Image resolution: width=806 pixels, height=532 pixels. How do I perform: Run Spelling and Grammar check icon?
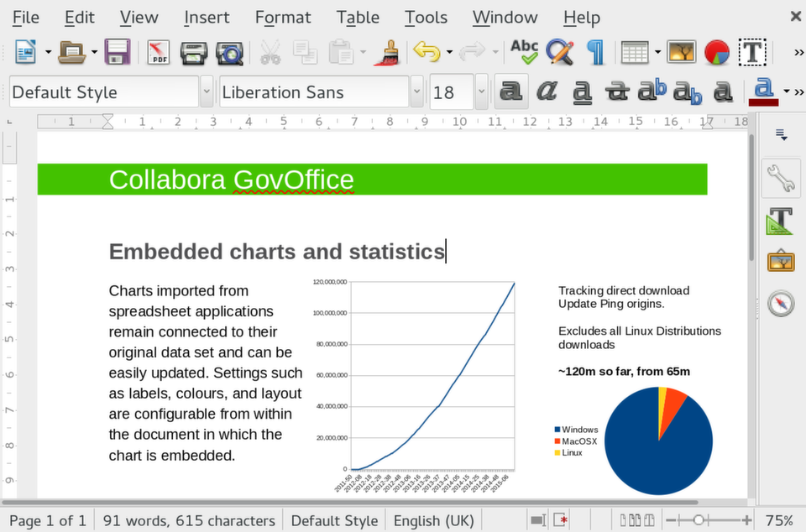coord(524,52)
